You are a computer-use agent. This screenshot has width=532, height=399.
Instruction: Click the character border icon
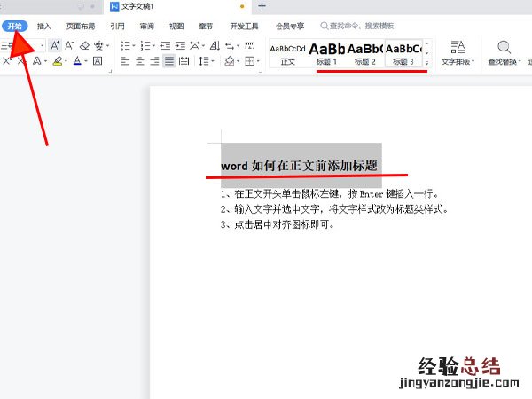(98, 61)
